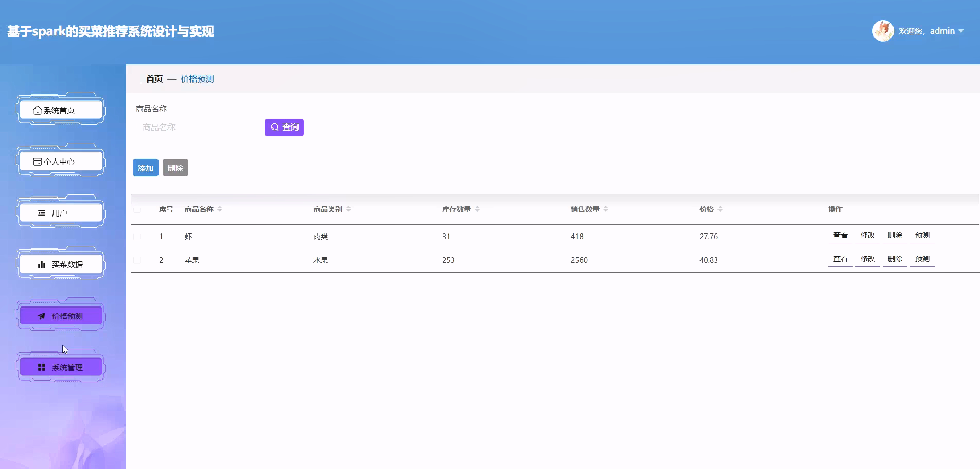The height and width of the screenshot is (469, 980).
Task: Click the price value 40.83
Action: 709,260
